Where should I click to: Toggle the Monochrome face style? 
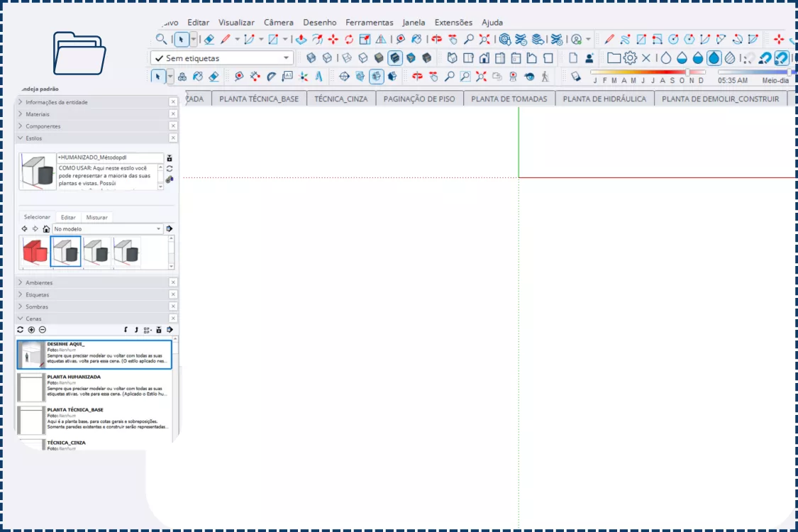click(427, 58)
